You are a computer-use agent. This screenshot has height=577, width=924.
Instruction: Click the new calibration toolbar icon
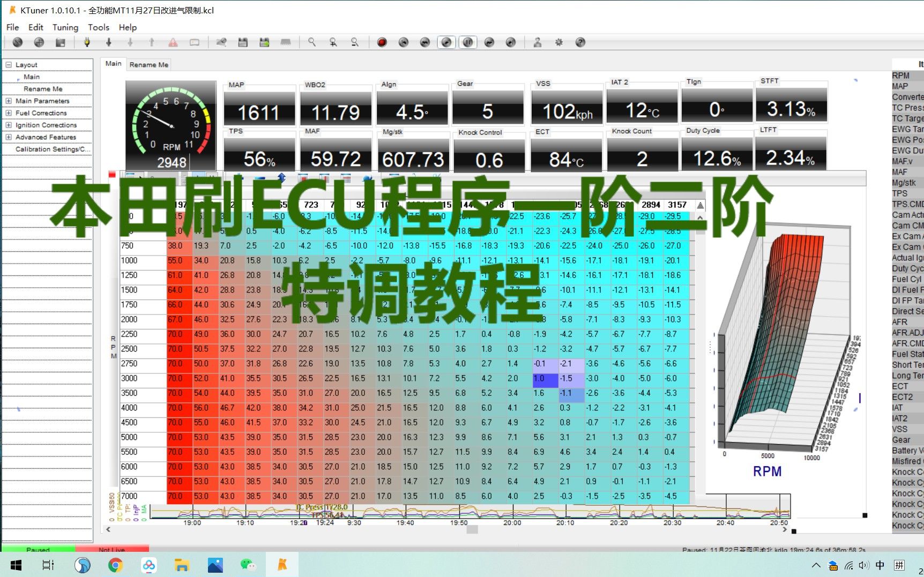click(18, 42)
